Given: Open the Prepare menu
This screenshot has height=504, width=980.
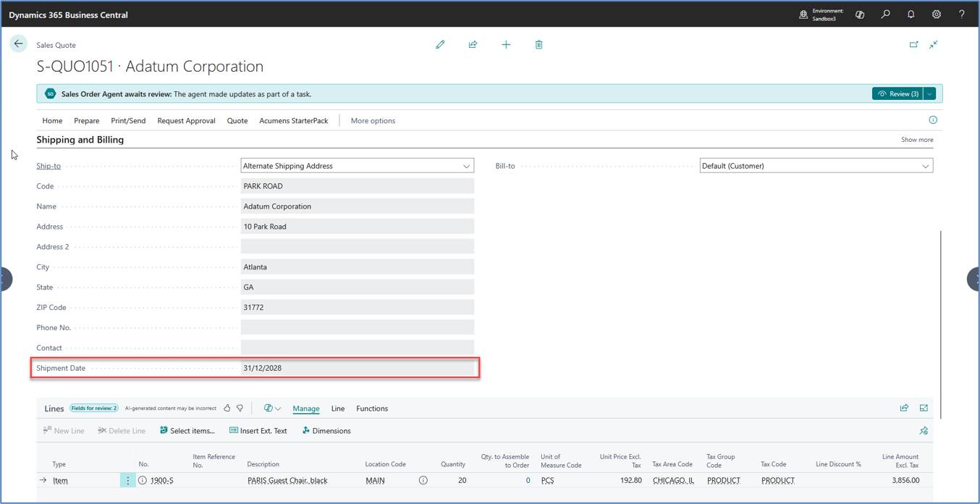Looking at the screenshot, I should point(87,121).
